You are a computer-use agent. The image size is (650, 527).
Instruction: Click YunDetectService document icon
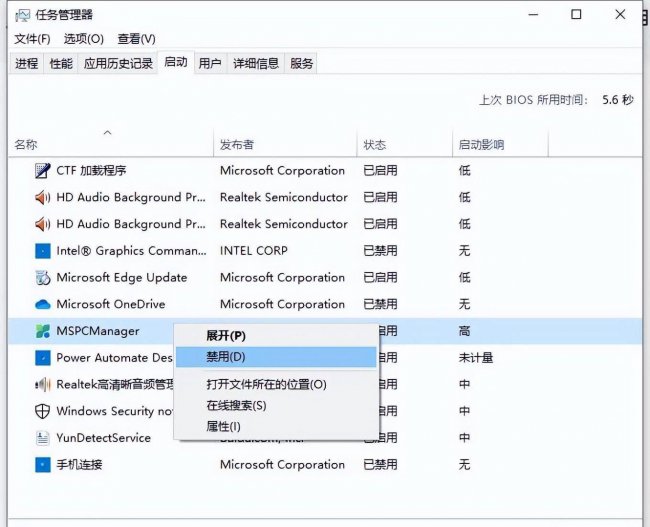(43, 438)
